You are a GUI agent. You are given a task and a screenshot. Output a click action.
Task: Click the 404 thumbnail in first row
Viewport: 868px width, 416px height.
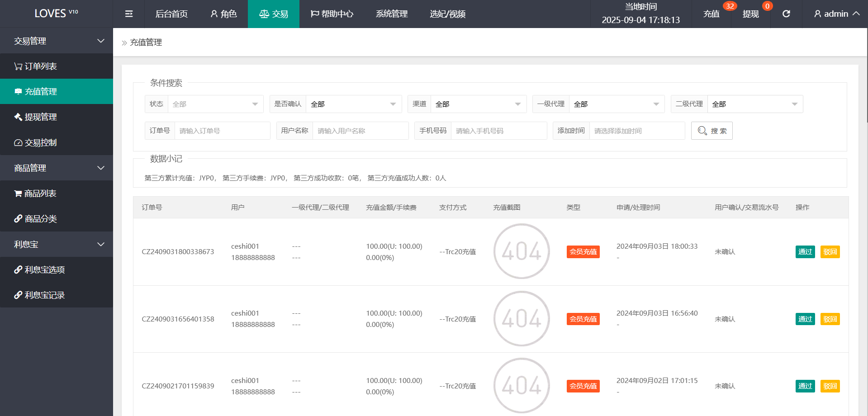522,251
